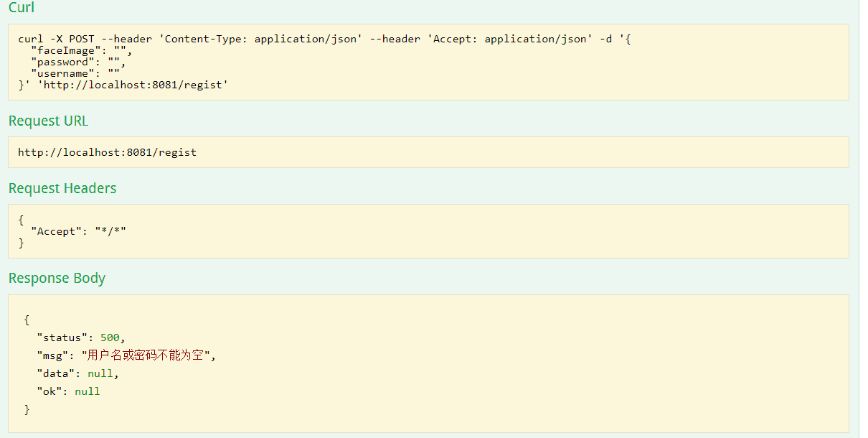Click the "data": null line
The height and width of the screenshot is (438, 868).
pos(77,373)
